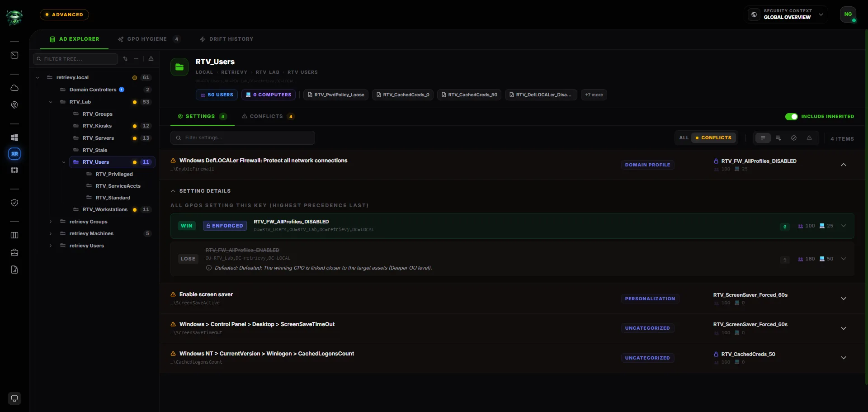Collapse DefLOCALer Firewall setting row
This screenshot has height=412, width=868.
[844, 165]
